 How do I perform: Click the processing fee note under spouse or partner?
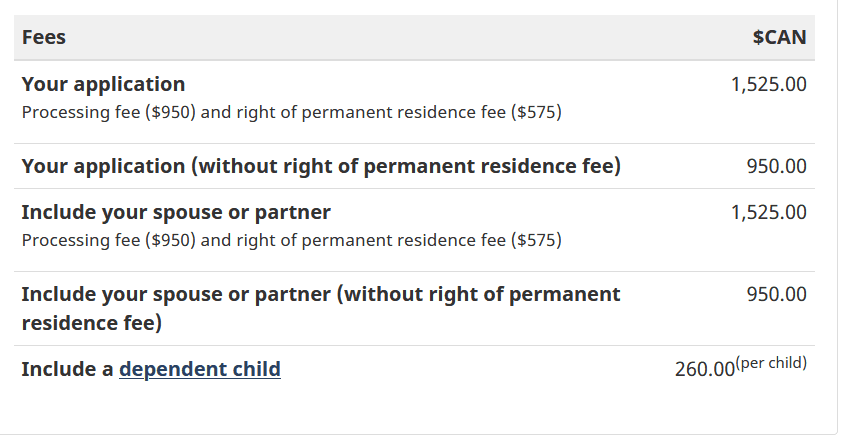point(291,241)
